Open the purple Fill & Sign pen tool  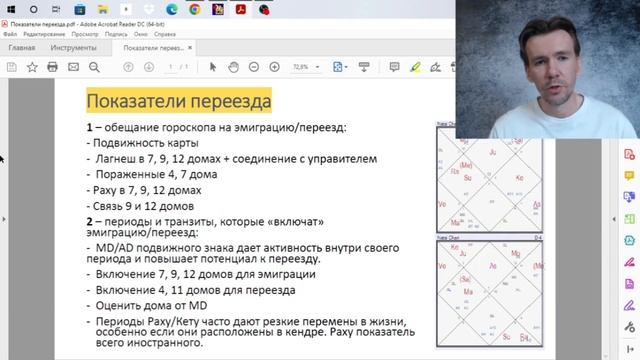click(x=629, y=305)
